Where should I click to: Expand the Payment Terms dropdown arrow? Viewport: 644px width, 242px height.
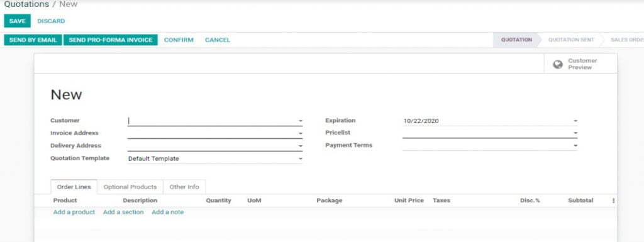(575, 146)
